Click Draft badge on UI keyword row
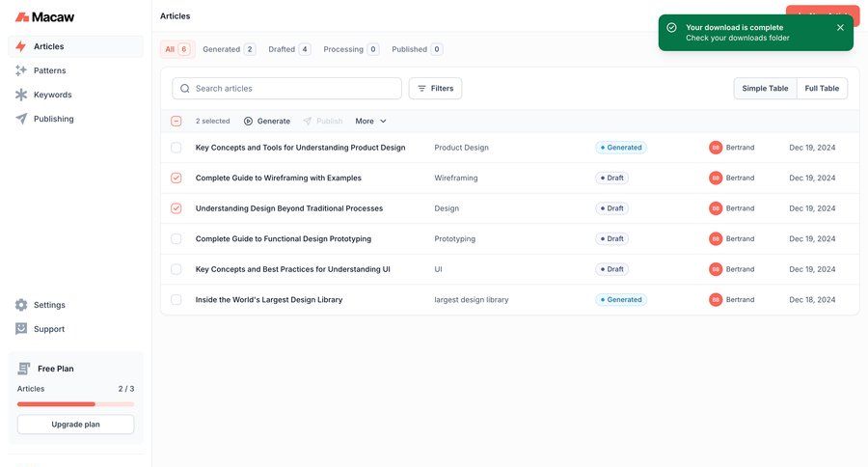 pos(612,269)
